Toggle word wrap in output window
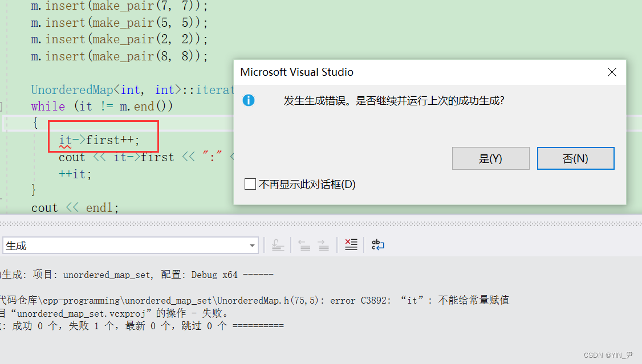Image resolution: width=642 pixels, height=364 pixels. pyautogui.click(x=377, y=245)
